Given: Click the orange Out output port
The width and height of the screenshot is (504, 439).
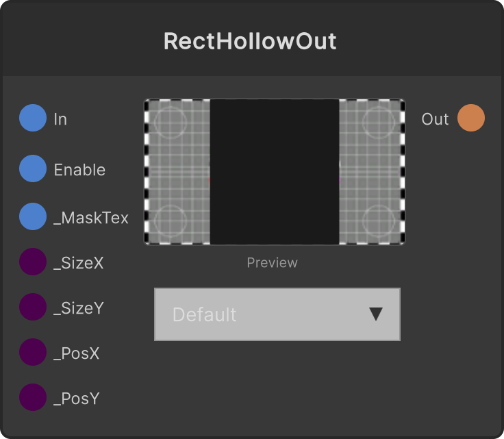Looking at the screenshot, I should coord(471,118).
